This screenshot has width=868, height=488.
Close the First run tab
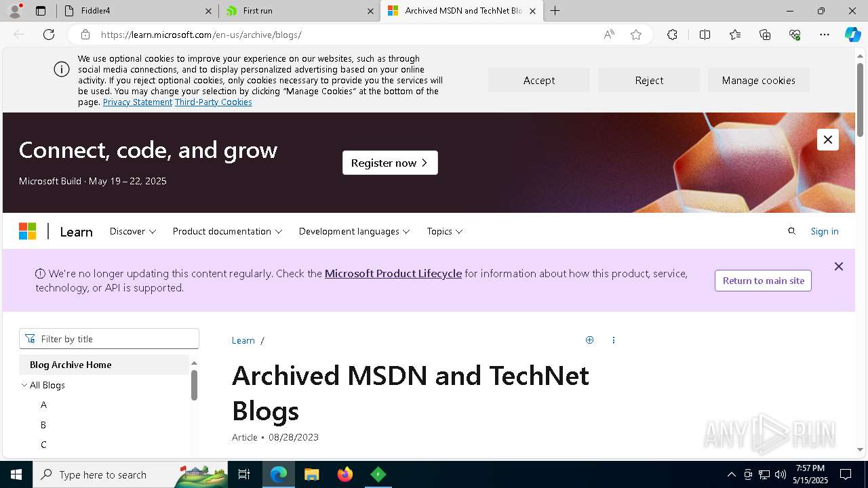[370, 11]
